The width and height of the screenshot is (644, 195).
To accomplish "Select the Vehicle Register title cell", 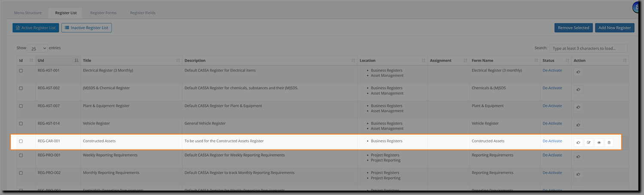I will (x=96, y=123).
